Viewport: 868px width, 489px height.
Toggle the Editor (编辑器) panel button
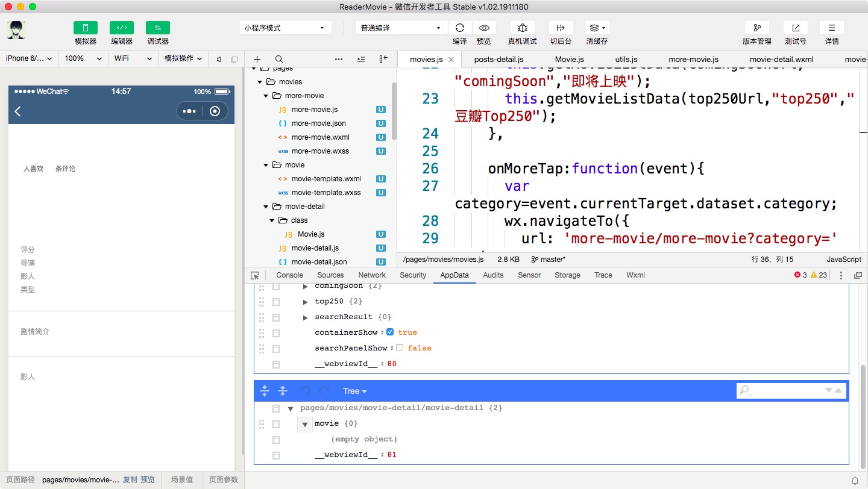pyautogui.click(x=122, y=28)
